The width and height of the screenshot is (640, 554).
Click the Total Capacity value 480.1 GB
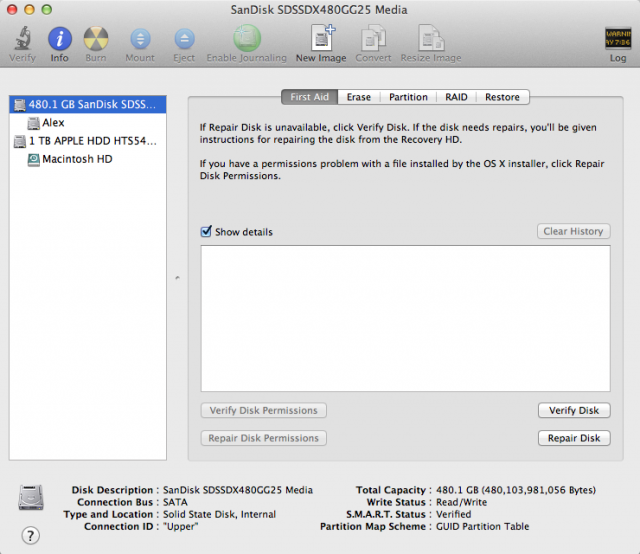[516, 490]
